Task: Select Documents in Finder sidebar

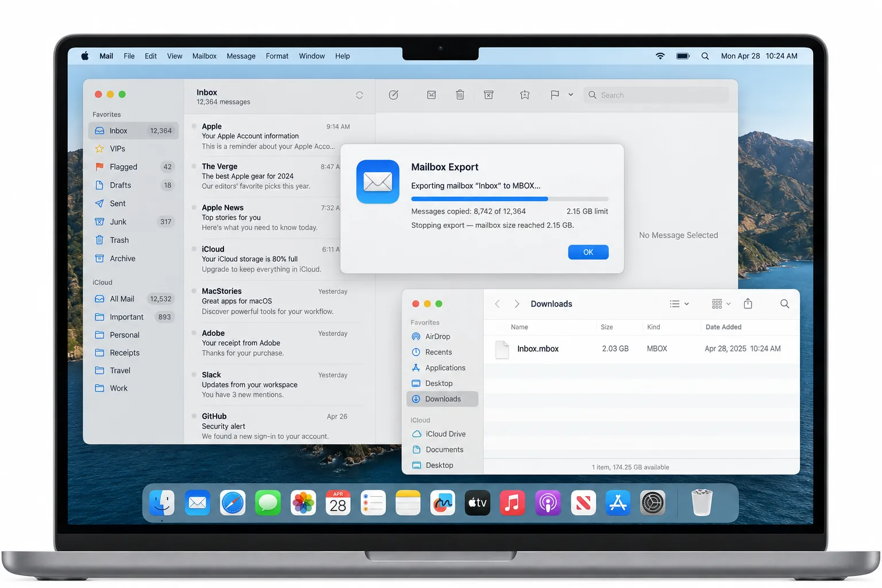Action: 442,450
